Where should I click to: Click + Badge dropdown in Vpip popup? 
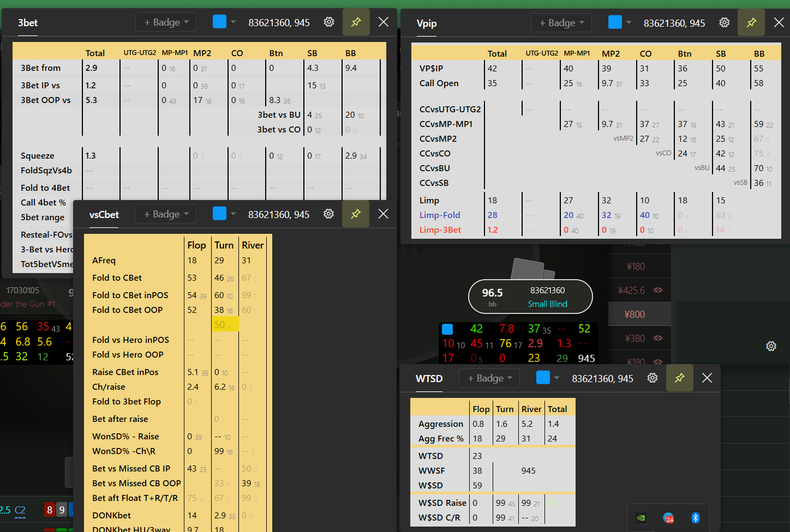pyautogui.click(x=561, y=22)
